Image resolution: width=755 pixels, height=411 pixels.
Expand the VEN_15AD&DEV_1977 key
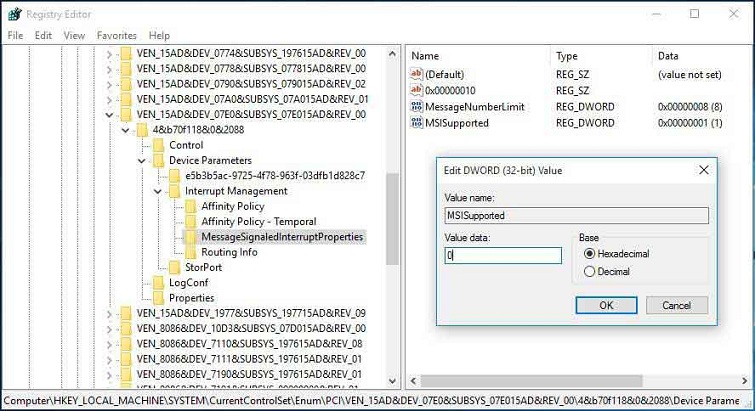click(x=109, y=314)
